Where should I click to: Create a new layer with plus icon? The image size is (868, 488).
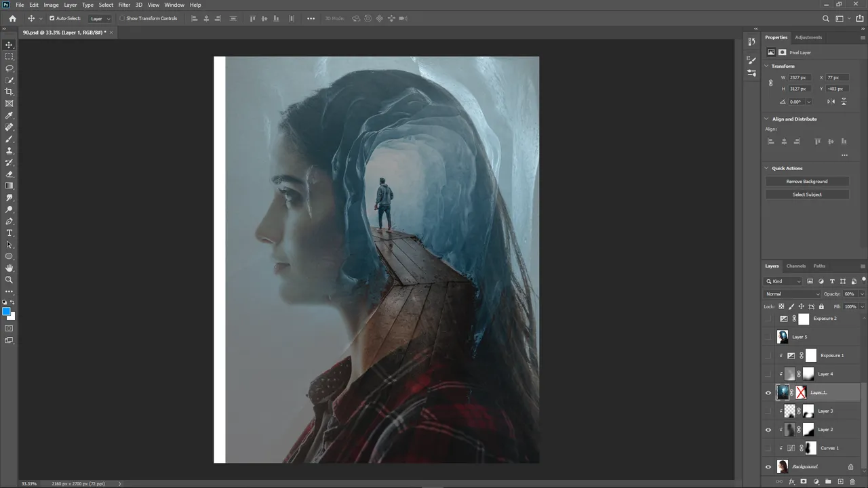coord(840,482)
